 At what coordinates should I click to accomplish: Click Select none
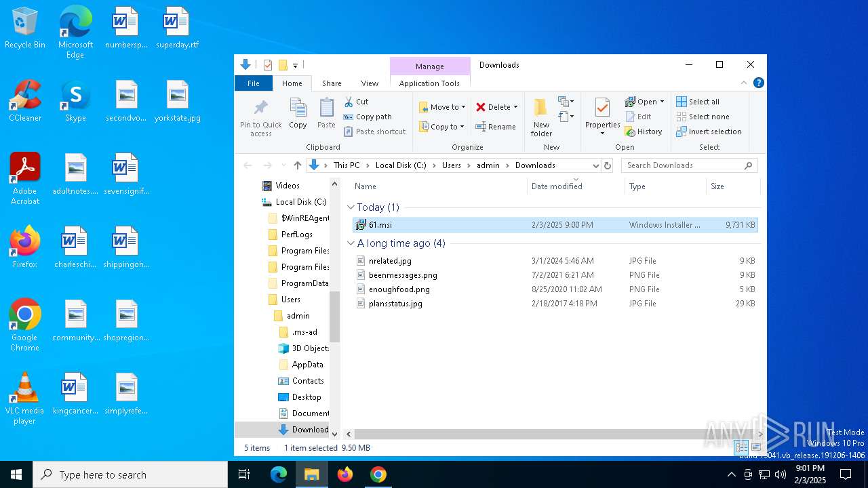(703, 117)
